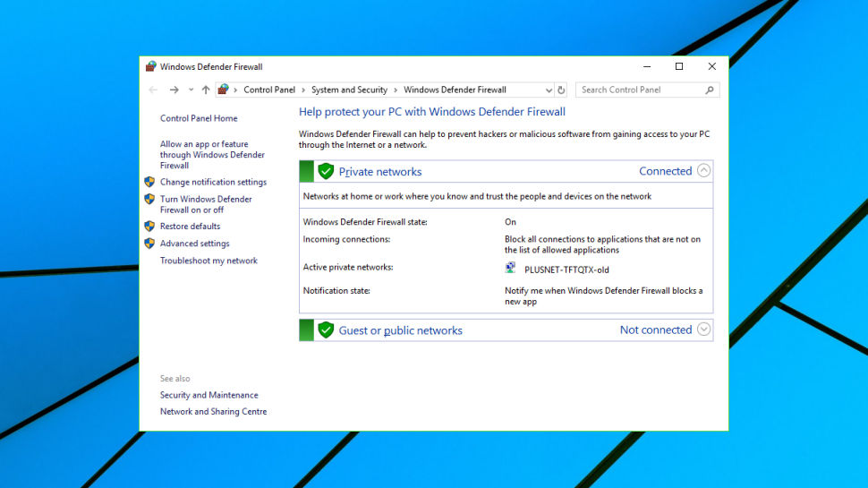868x488 pixels.
Task: Open Network and Sharing Centre link
Action: (213, 412)
